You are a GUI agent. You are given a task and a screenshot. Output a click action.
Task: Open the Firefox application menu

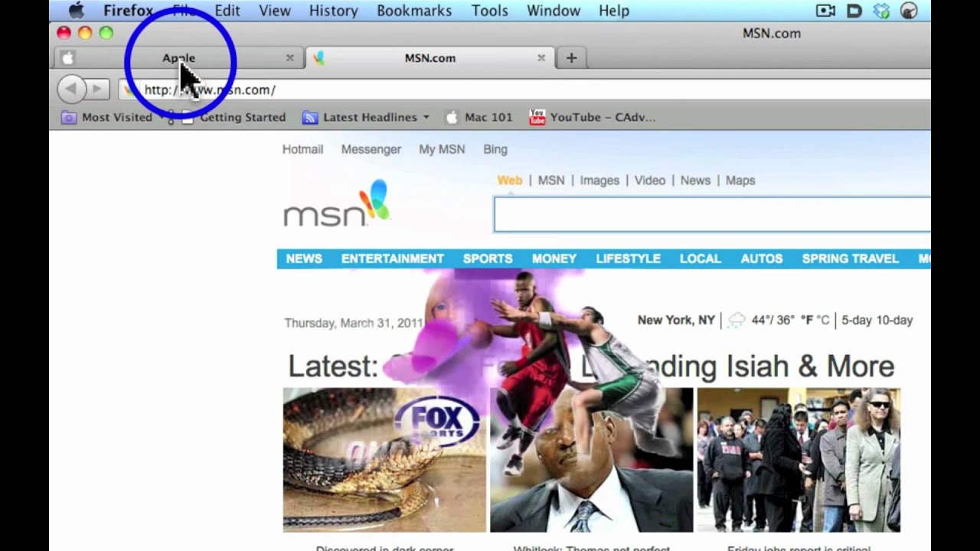pos(129,11)
